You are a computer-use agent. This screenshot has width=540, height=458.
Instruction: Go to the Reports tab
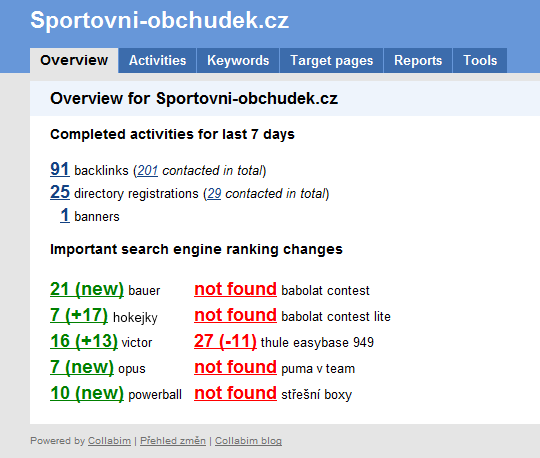(x=418, y=61)
